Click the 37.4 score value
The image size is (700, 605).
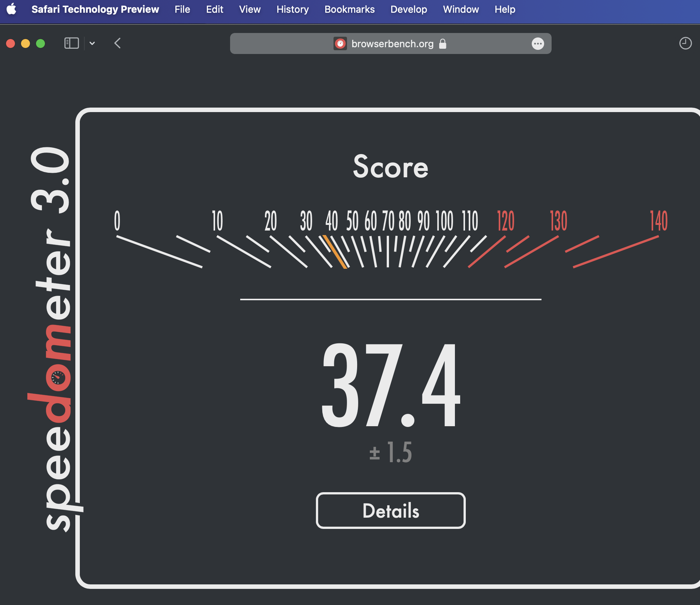390,385
